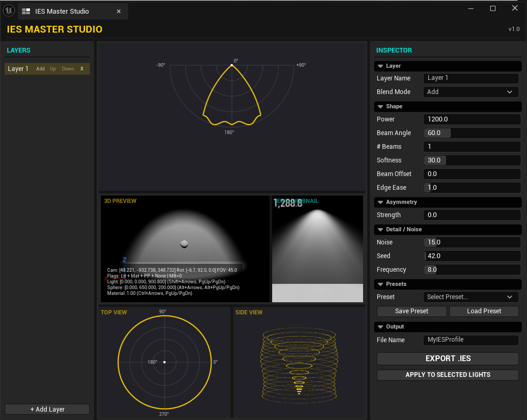This screenshot has height=420, width=527.
Task: Open the Select Preset dropdown
Action: (x=471, y=297)
